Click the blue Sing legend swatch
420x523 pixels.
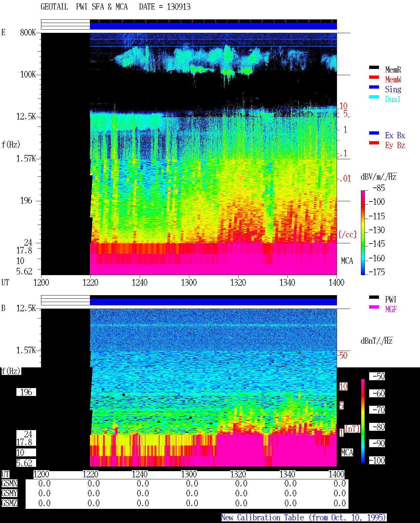click(x=374, y=87)
